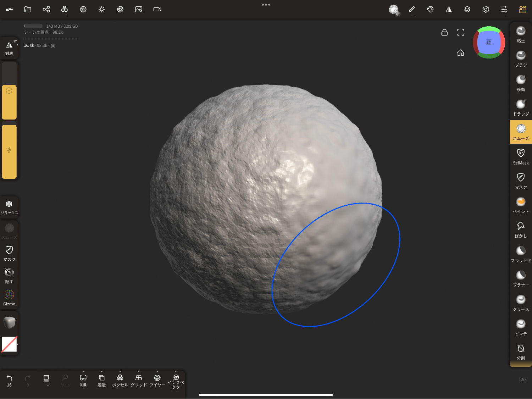Image resolution: width=532 pixels, height=399 pixels.
Task: Expand options arrow beside alpha swatch
Action: pyautogui.click(x=17, y=344)
